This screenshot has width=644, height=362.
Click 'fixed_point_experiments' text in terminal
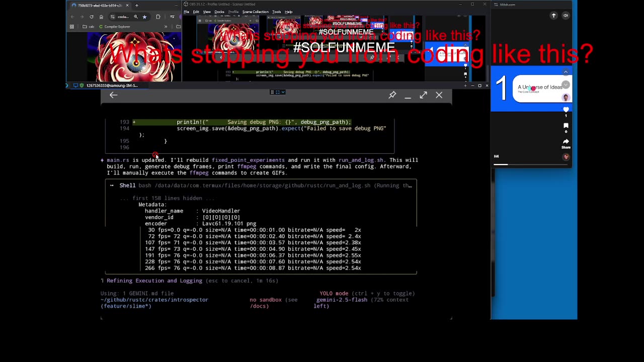(x=248, y=160)
